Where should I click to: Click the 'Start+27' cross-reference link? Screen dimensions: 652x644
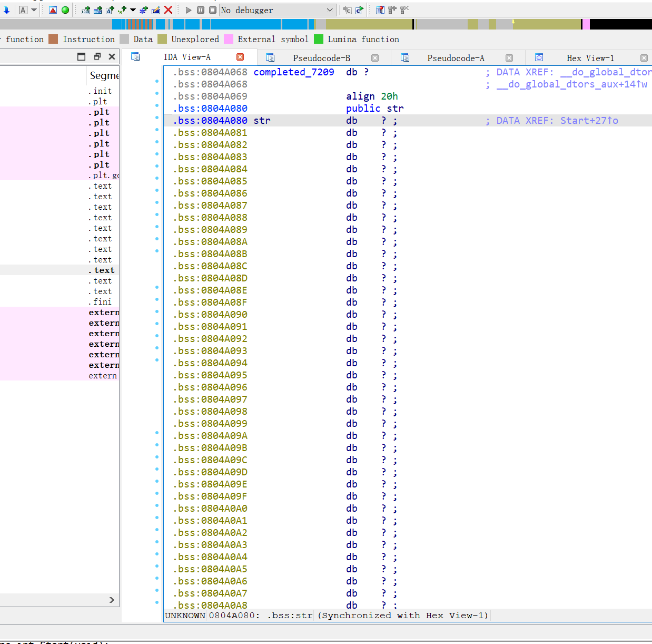click(x=589, y=121)
